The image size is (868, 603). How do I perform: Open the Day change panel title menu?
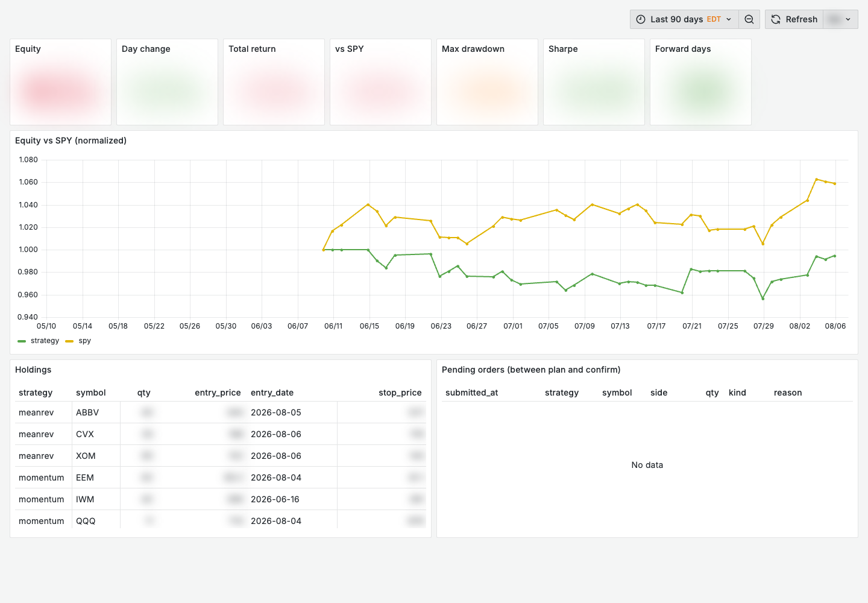tap(146, 49)
